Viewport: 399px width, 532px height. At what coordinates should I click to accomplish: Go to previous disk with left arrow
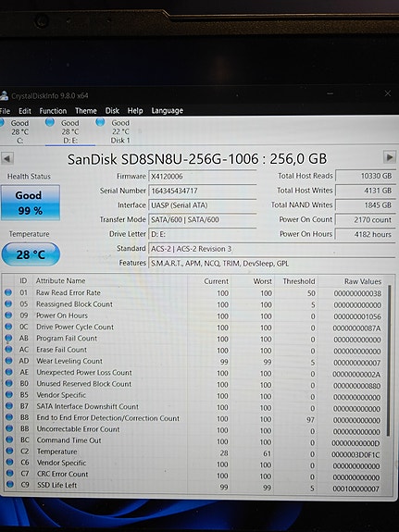pos(7,158)
